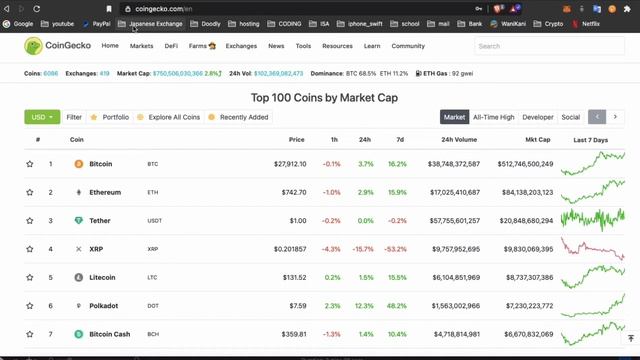Screen dimensions: 640x360
Task: Open the Portfolio button
Action: coord(109,117)
